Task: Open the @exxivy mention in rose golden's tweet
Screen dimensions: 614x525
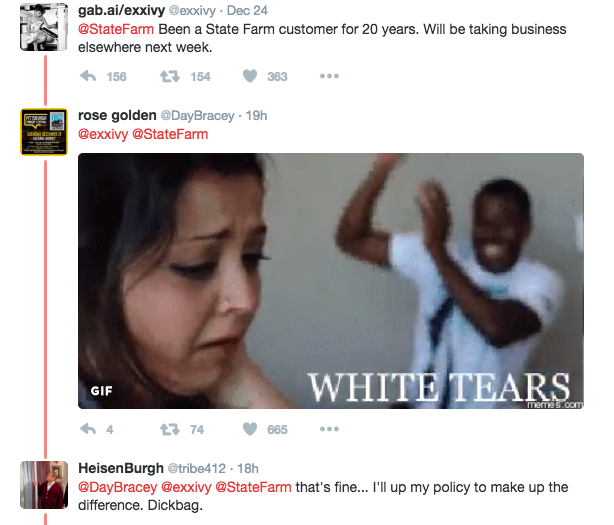Action: (103, 134)
